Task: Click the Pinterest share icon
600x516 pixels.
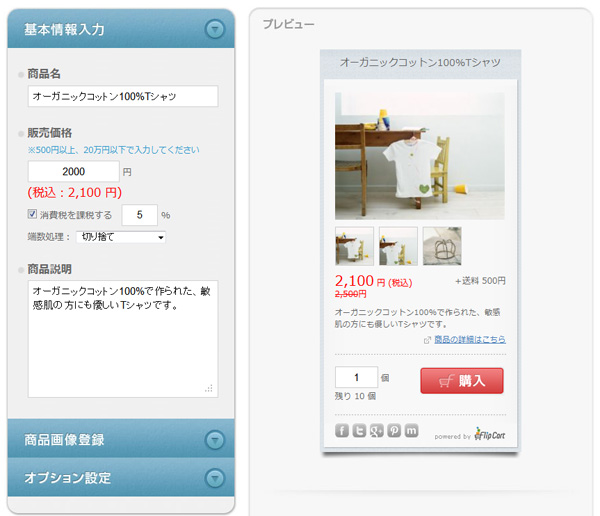Action: (394, 430)
